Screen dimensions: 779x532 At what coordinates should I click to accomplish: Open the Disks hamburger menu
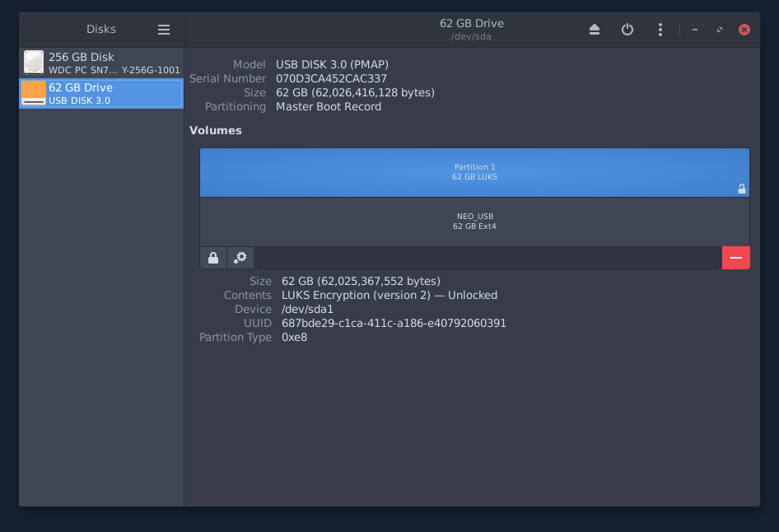pos(163,30)
